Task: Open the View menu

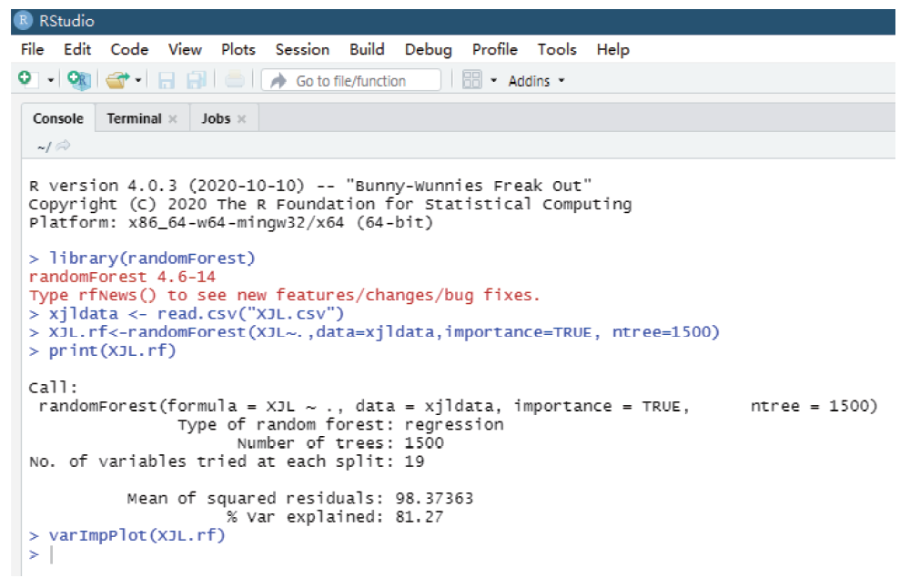Action: point(185,50)
